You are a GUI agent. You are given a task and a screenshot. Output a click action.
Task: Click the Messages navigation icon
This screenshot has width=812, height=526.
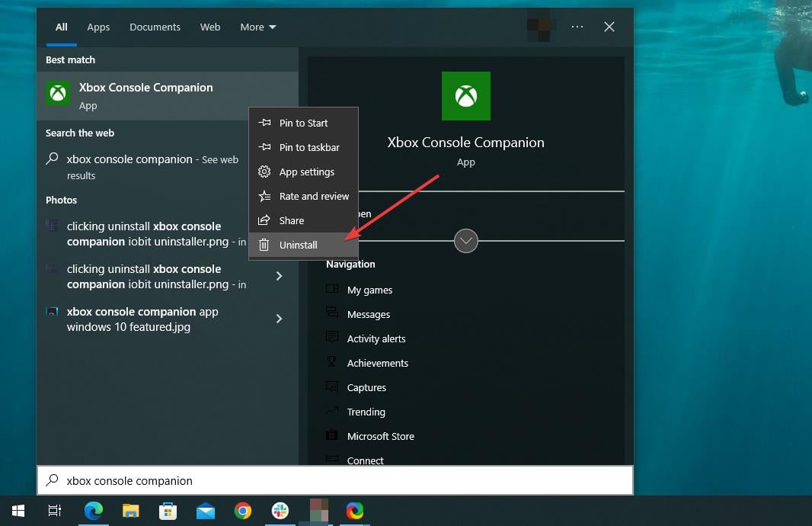(x=332, y=313)
